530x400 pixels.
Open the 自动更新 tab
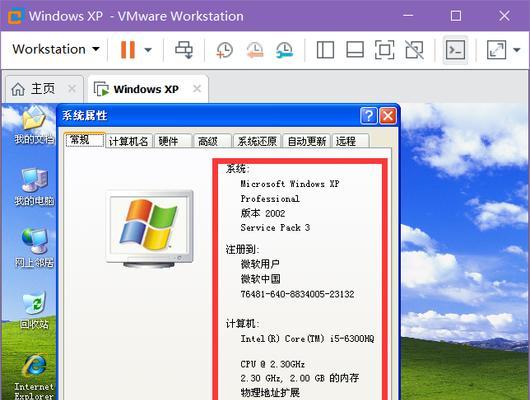(x=307, y=141)
